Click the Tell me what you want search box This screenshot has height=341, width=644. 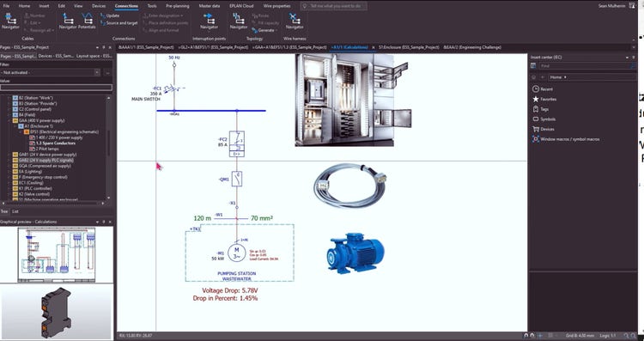click(333, 6)
